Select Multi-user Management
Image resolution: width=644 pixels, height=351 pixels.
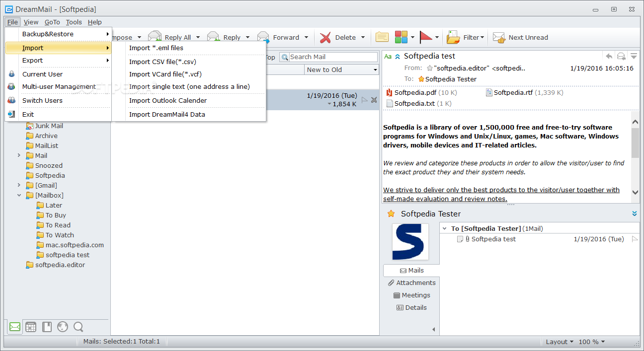(x=58, y=86)
